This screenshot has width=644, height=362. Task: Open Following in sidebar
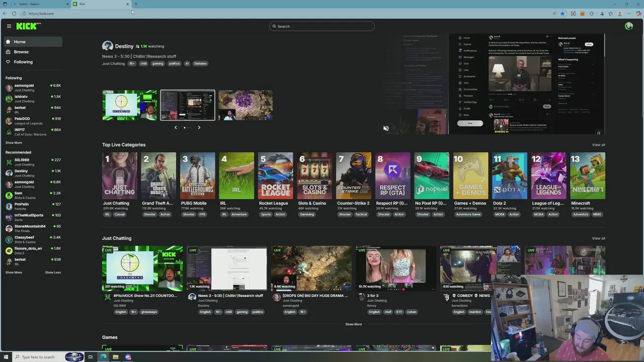click(x=33, y=62)
